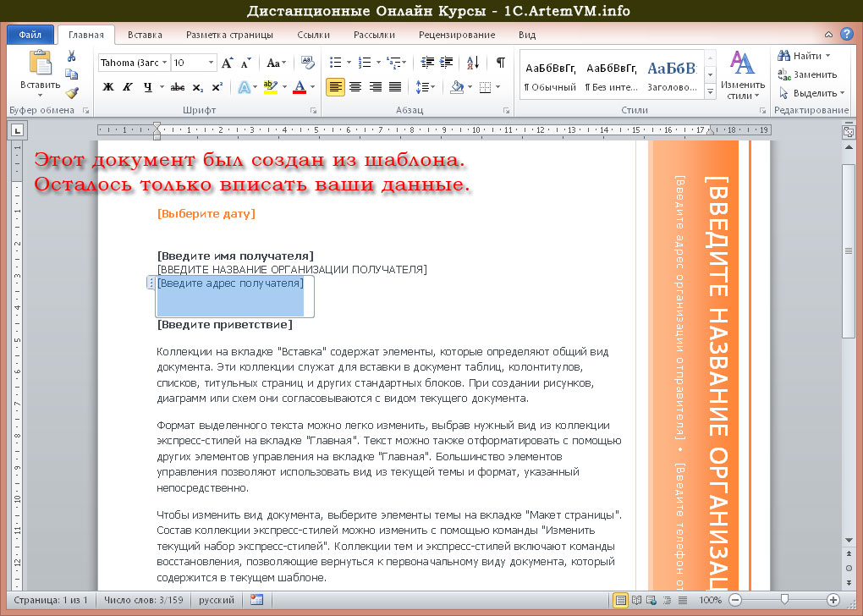
Task: Click the Decrease Indent icon
Action: [427, 63]
